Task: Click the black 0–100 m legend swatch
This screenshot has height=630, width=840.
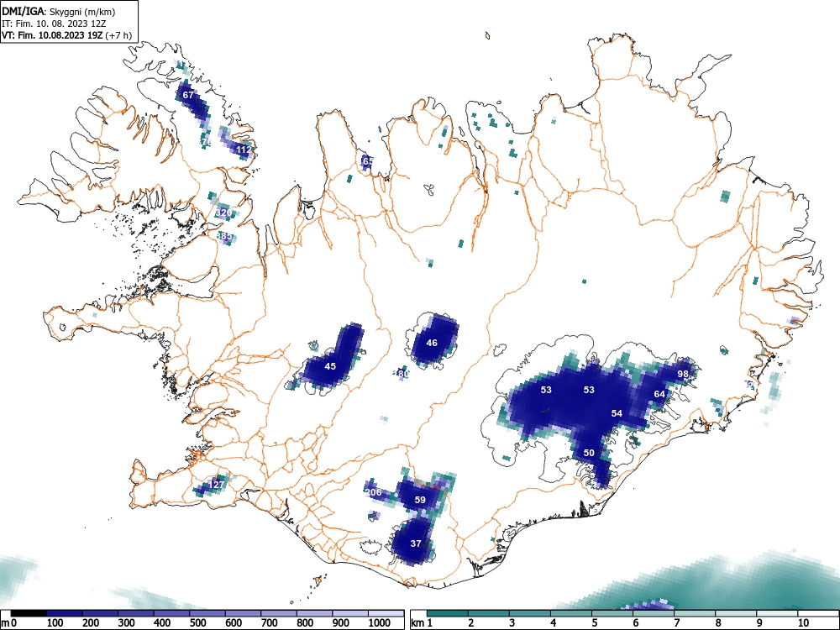Action: [29, 613]
